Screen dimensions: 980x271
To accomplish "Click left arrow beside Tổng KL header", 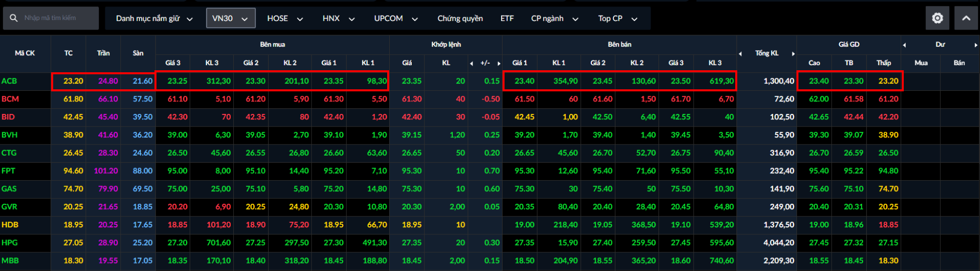I will pyautogui.click(x=740, y=54).
